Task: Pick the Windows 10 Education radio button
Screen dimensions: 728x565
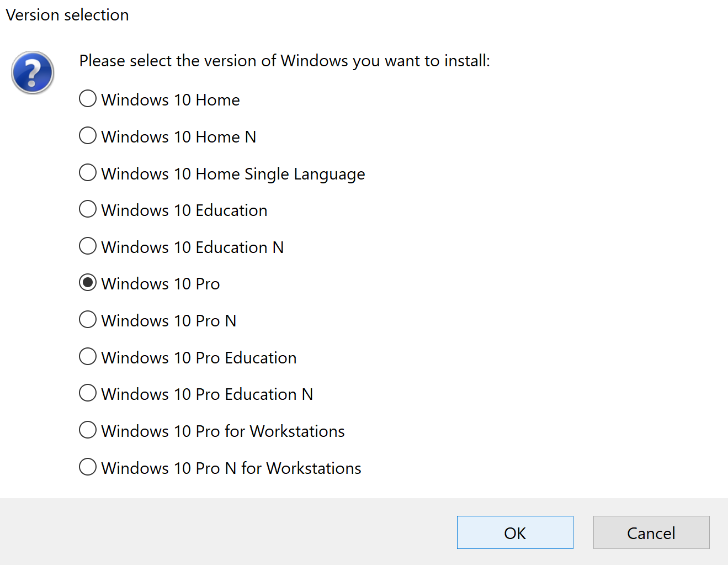Action: pyautogui.click(x=88, y=209)
